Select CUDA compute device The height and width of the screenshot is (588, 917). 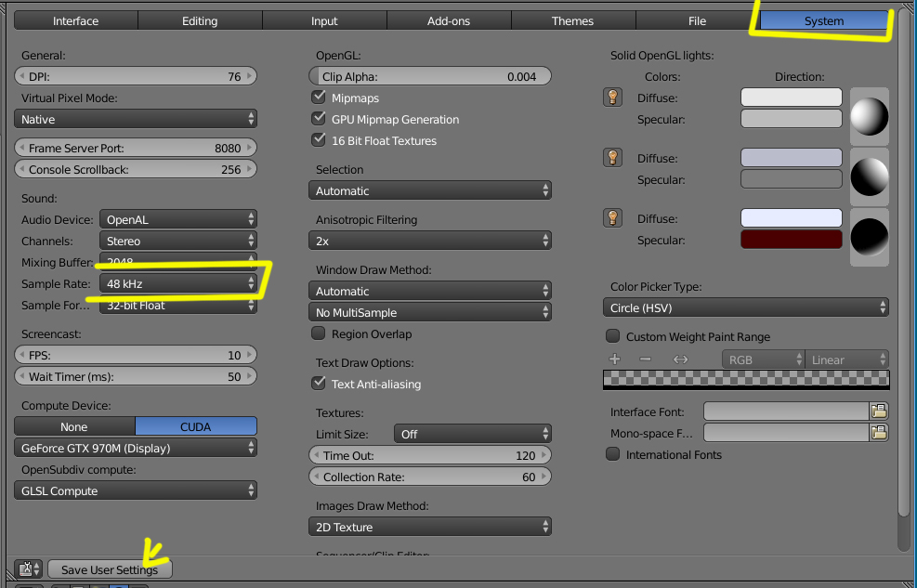(x=196, y=426)
